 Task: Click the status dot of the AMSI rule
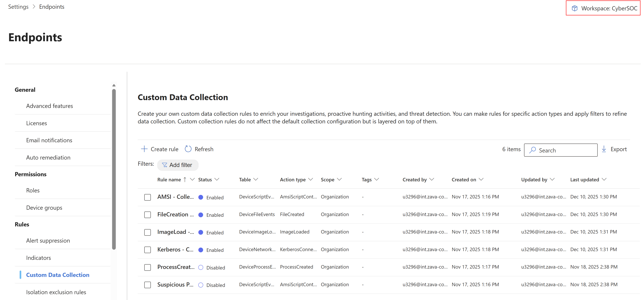[200, 197]
